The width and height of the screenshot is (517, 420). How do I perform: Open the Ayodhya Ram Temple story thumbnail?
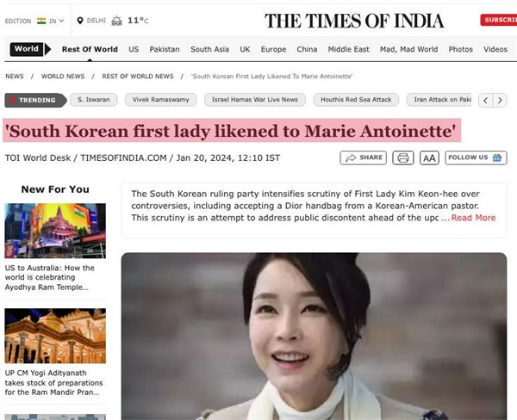tap(55, 231)
